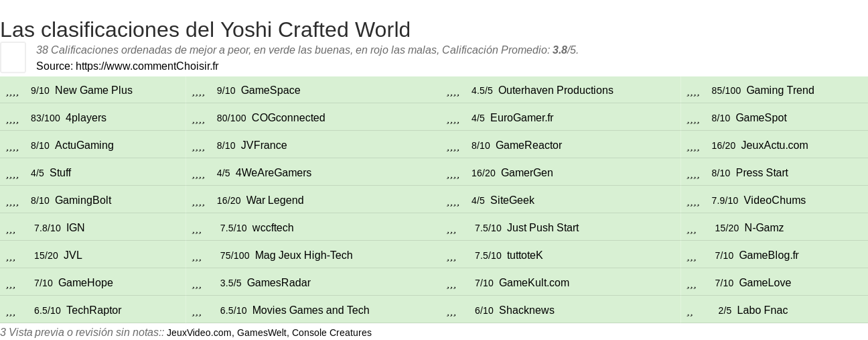Click ActuGaming in the list
The width and height of the screenshot is (868, 340).
pos(84,145)
